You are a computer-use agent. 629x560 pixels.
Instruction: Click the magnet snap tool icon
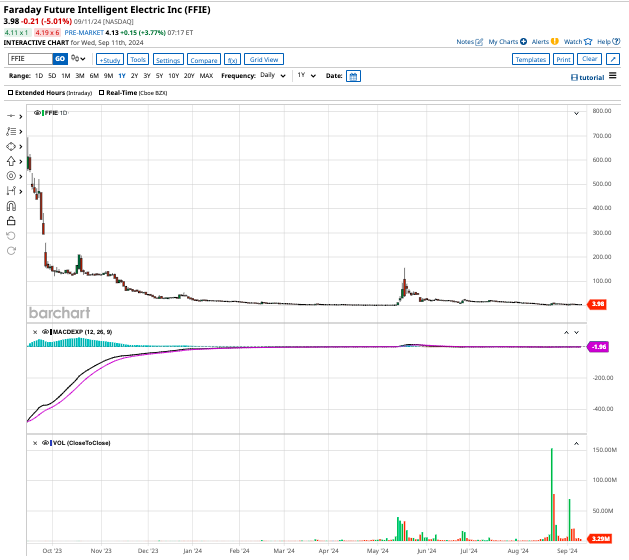[11, 205]
